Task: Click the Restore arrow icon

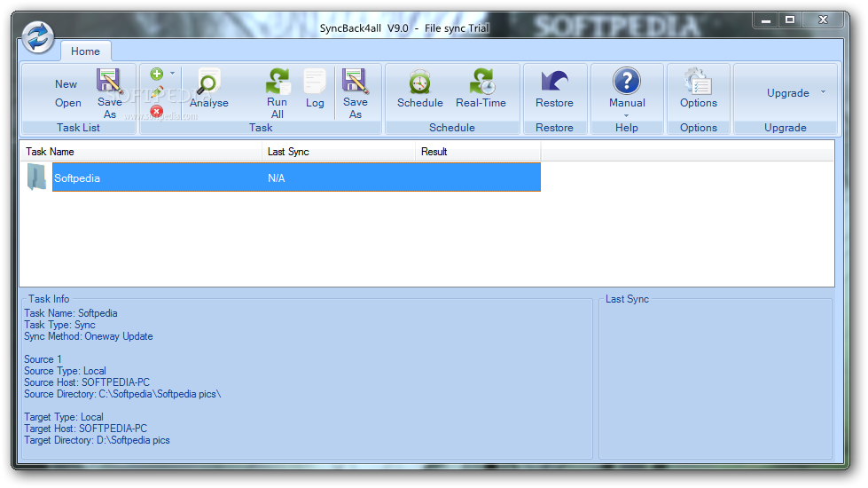Action: pos(554,81)
